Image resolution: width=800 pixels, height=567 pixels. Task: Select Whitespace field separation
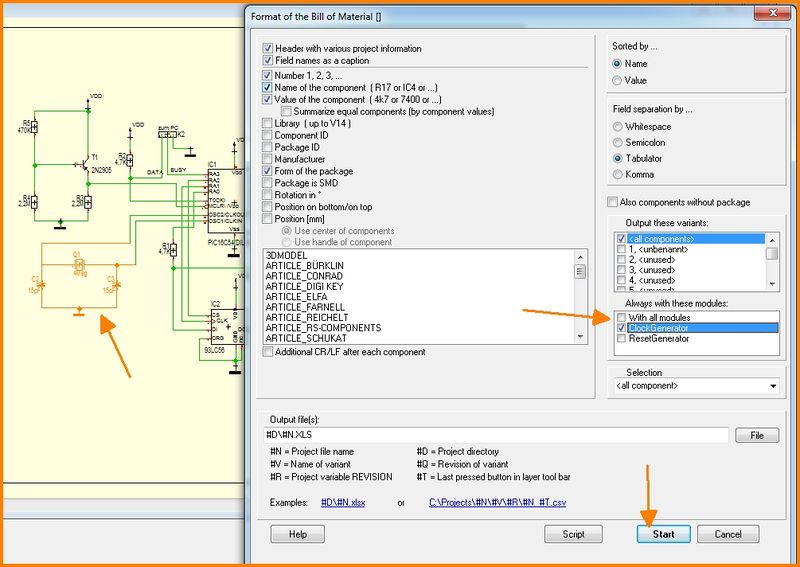coord(617,127)
